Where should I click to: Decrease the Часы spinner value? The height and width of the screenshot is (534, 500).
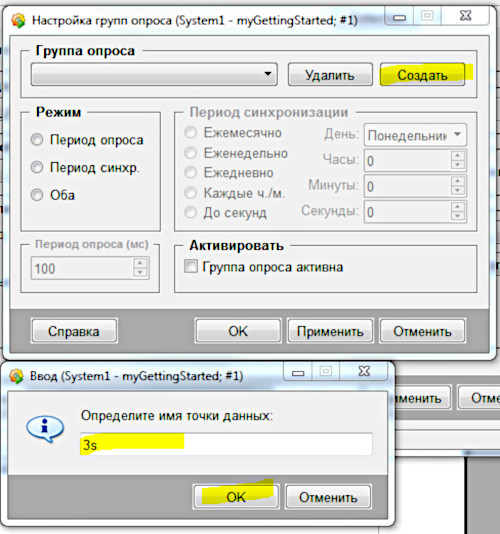458,165
